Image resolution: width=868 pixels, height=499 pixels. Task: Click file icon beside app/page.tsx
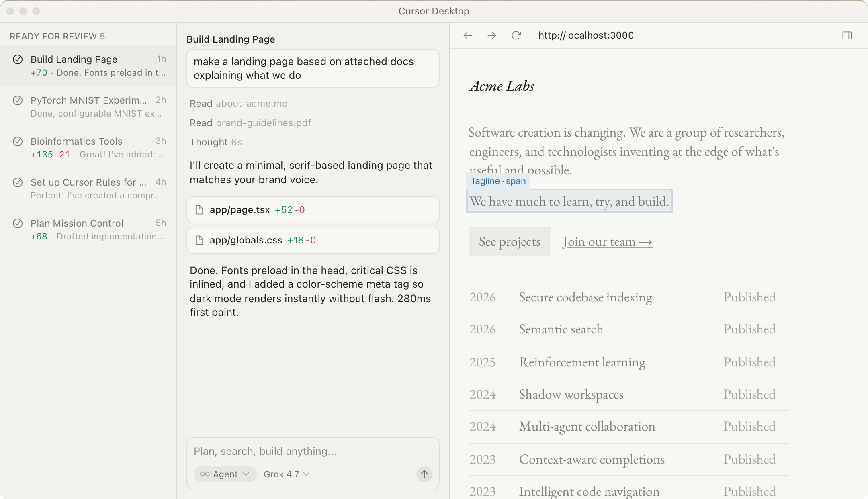point(199,210)
